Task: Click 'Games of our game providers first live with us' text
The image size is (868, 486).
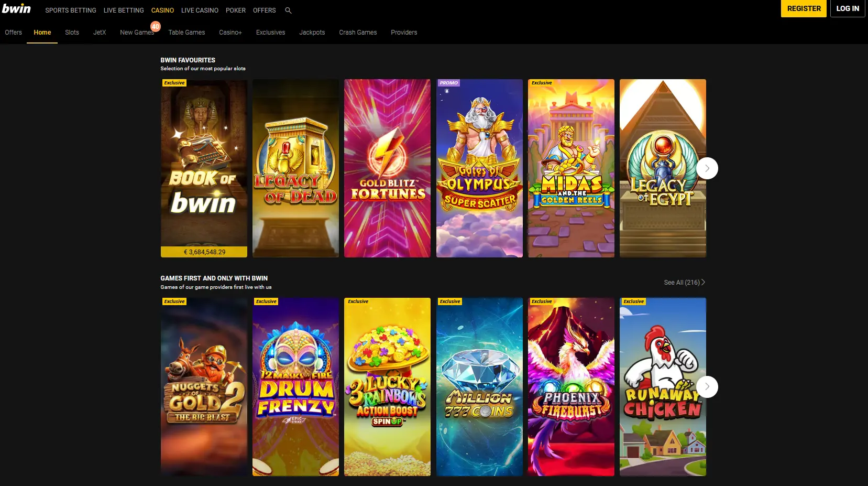Action: (x=216, y=287)
